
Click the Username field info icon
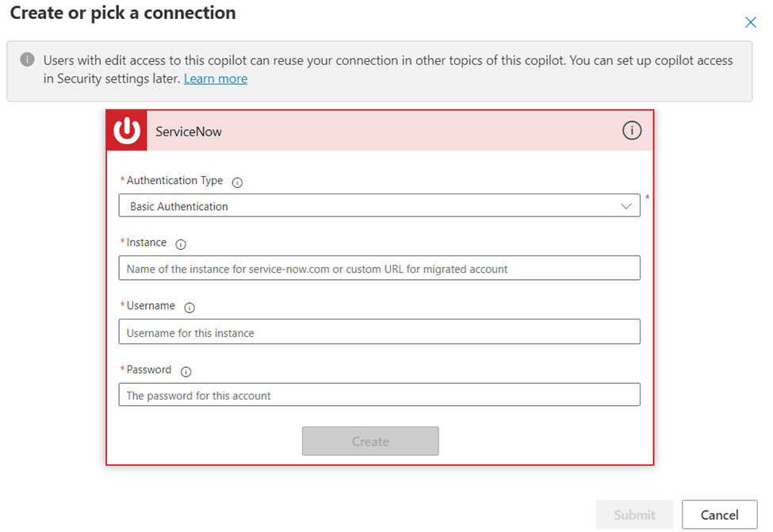[x=189, y=308]
